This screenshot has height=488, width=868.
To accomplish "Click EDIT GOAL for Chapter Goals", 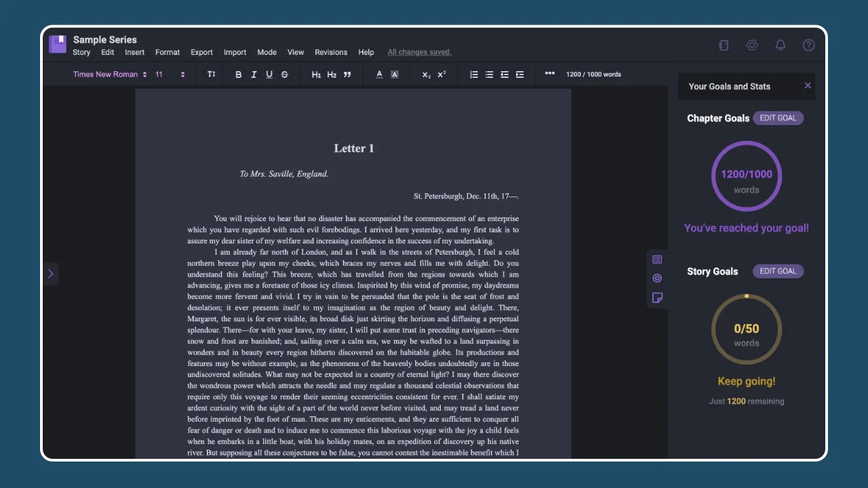I will [778, 118].
